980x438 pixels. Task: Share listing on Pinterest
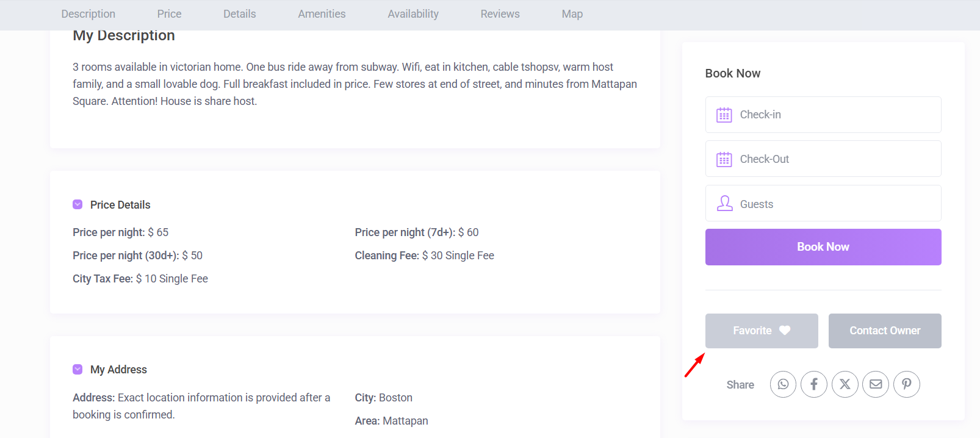click(907, 384)
